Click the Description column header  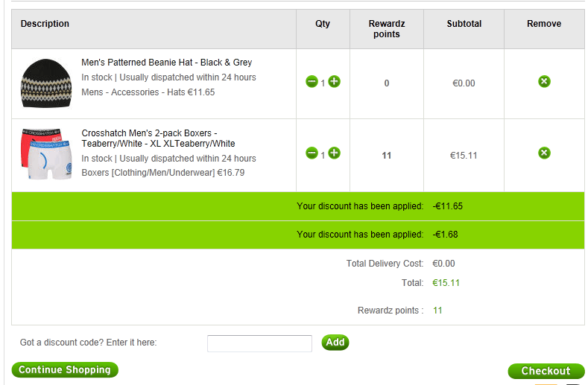tap(45, 24)
